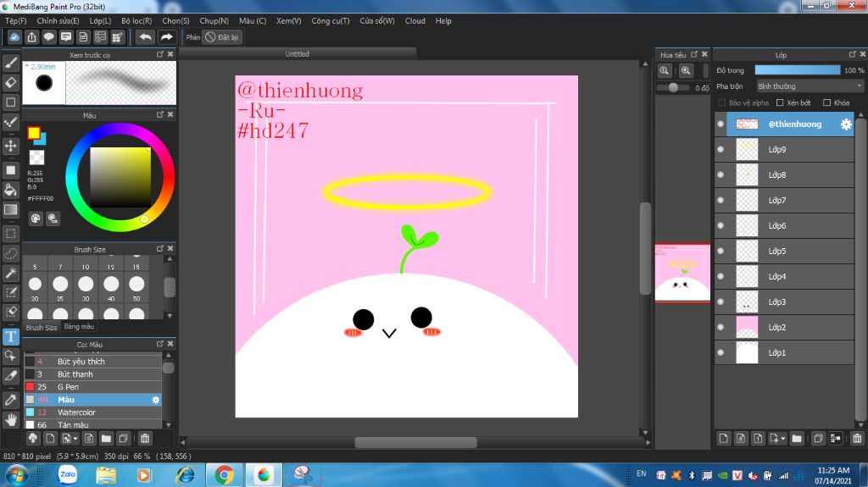The image size is (868, 487).
Task: Open the add-brush dropdown arrow in brush panel
Action: tap(75, 439)
